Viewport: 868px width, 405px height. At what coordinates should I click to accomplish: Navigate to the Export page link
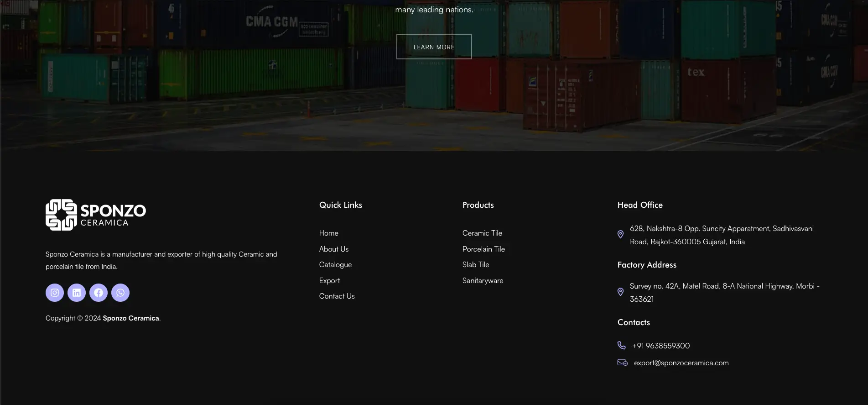329,281
